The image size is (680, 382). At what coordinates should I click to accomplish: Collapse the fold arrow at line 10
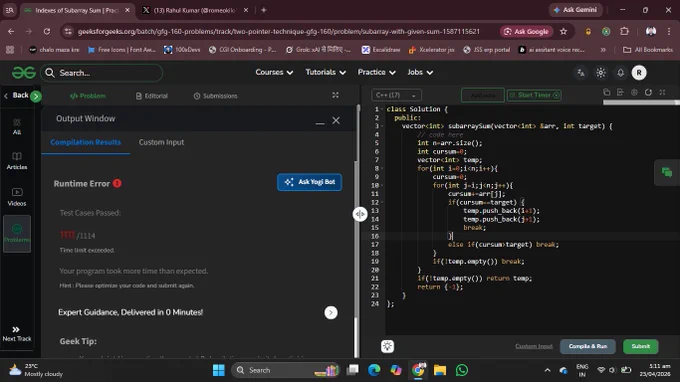382,185
